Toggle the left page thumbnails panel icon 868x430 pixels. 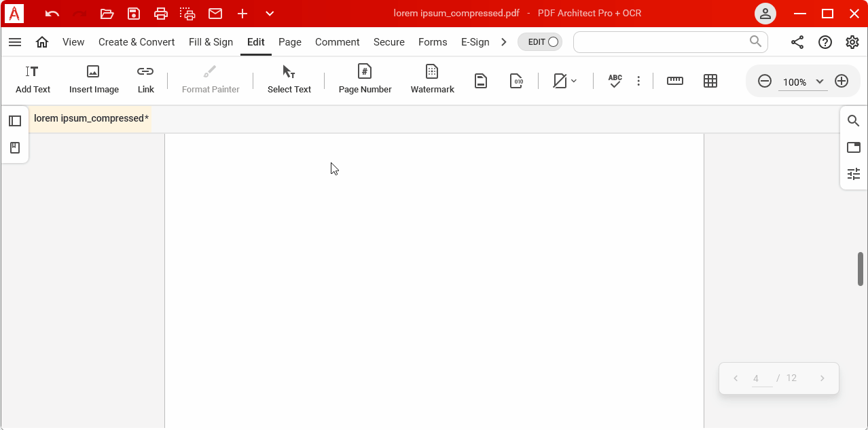(15, 121)
